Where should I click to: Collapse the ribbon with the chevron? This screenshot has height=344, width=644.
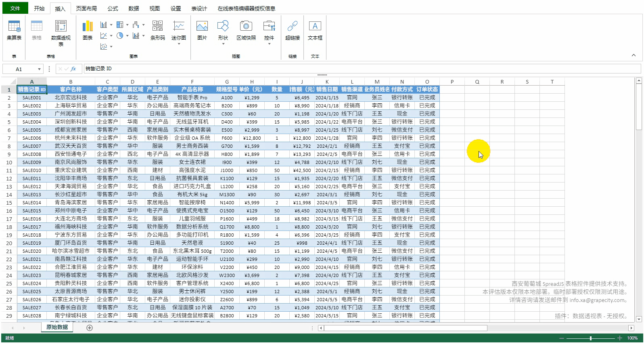[634, 55]
